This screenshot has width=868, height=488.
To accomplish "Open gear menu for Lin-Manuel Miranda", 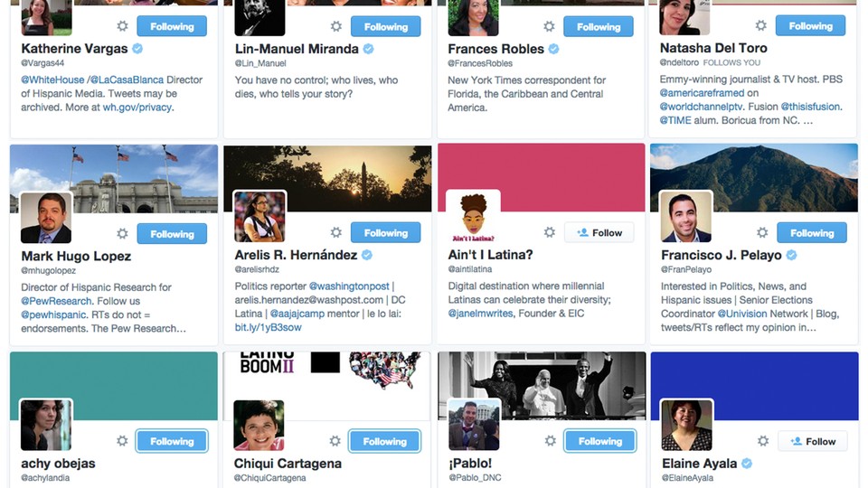I will [x=336, y=26].
